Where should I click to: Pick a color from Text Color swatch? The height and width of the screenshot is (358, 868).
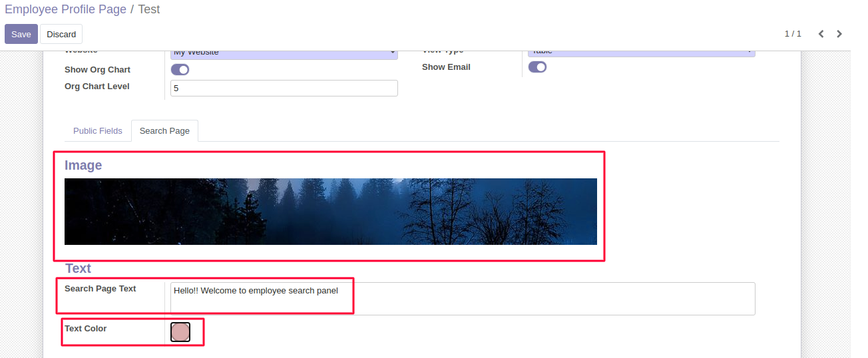coord(180,332)
